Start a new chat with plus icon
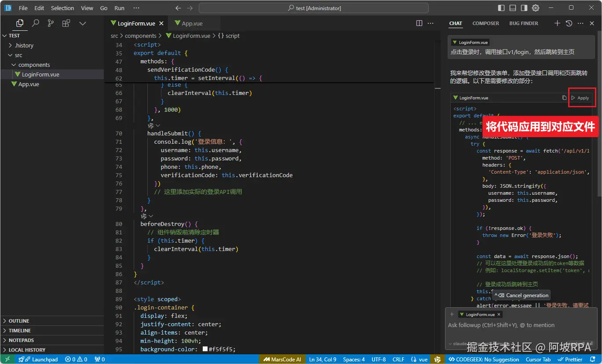602x364 pixels. (557, 23)
